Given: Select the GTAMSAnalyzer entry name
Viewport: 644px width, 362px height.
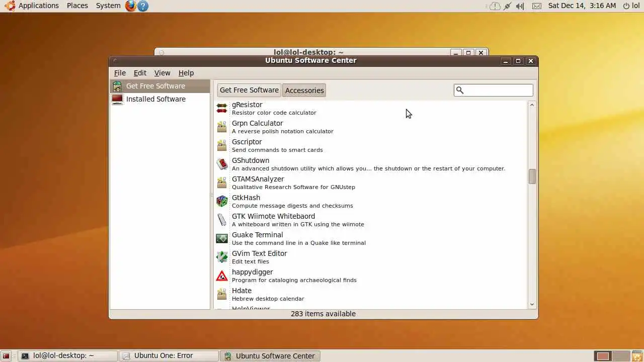Looking at the screenshot, I should click(x=258, y=179).
